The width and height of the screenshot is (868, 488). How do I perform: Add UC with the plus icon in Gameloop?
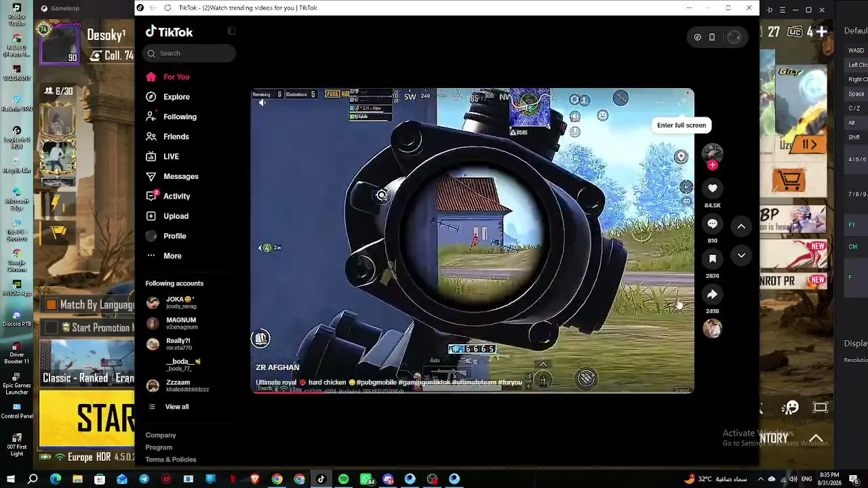point(821,32)
